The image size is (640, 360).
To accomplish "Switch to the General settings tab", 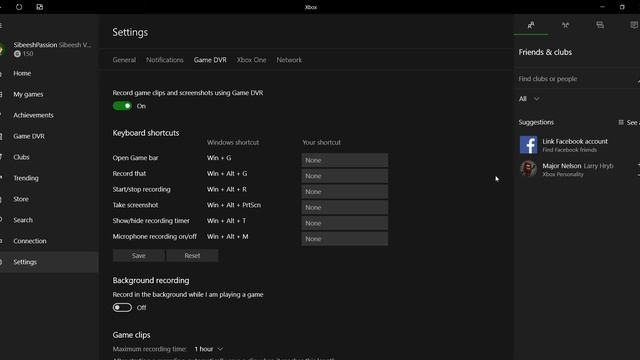I will tap(124, 60).
